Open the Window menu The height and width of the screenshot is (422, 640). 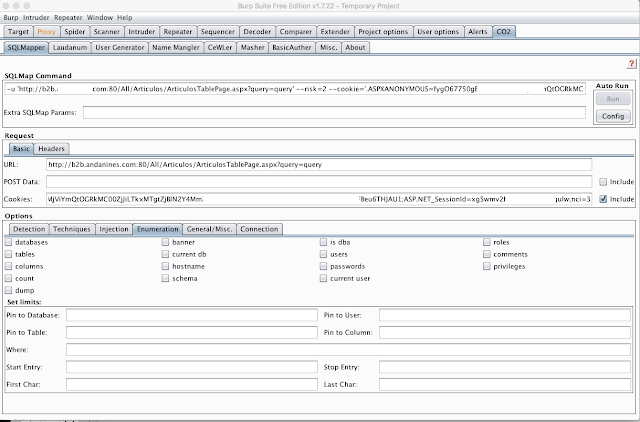(x=100, y=18)
